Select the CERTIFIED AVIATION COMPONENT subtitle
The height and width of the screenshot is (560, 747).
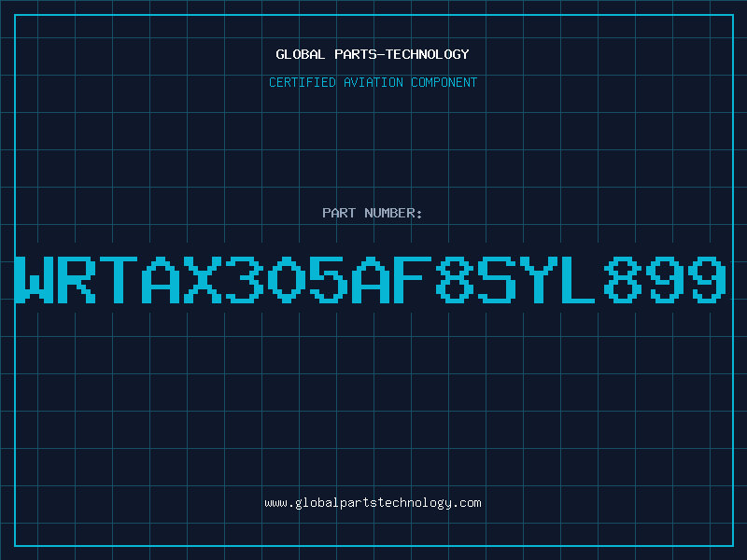373,82
